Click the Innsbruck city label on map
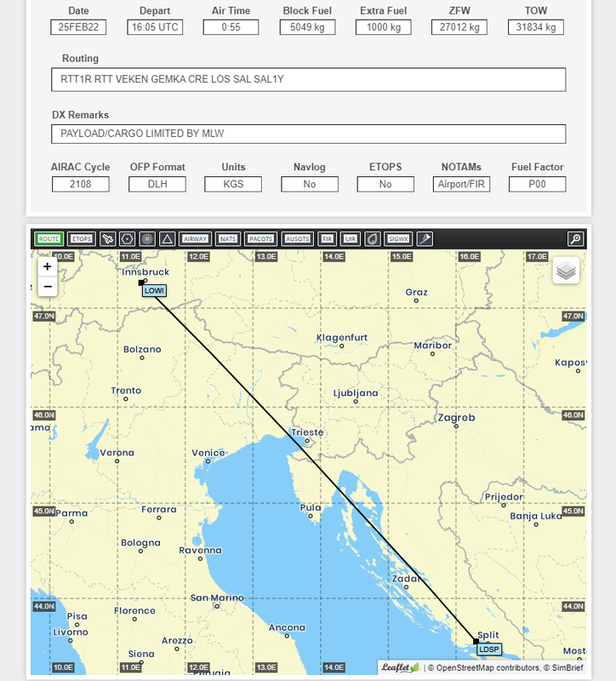 (145, 272)
